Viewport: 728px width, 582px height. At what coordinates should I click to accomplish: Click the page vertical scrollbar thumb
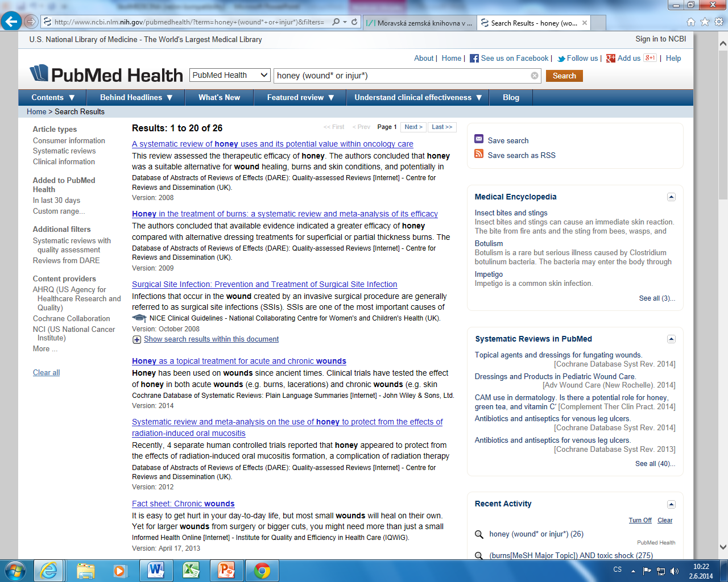[723, 124]
